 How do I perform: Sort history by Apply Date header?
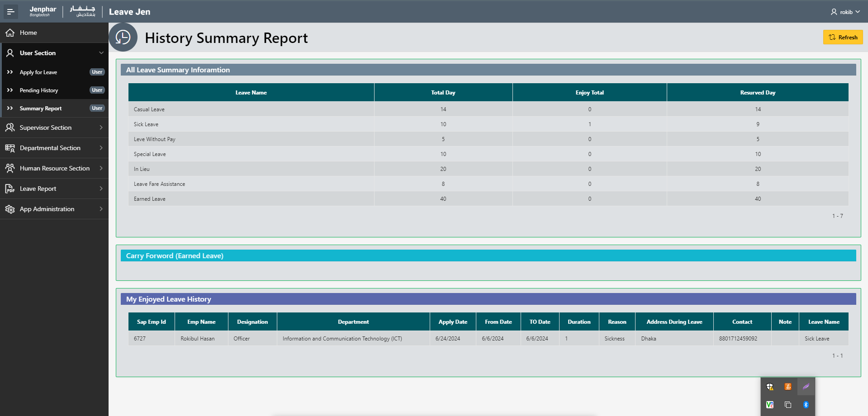[x=453, y=322]
